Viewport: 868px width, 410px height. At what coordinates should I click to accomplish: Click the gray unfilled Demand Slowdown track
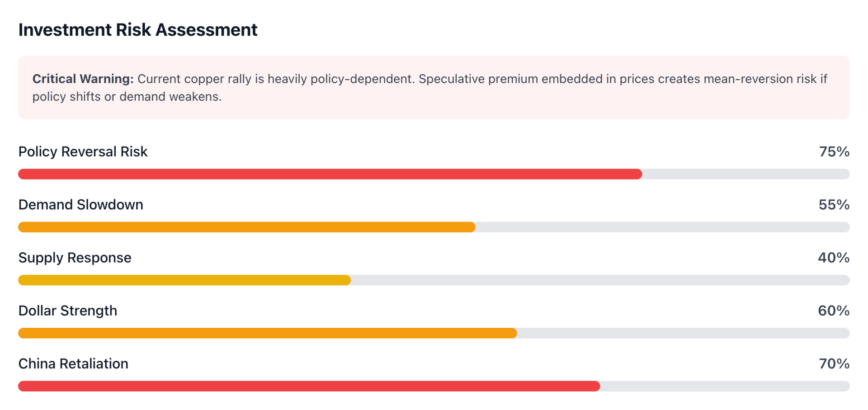pos(662,227)
